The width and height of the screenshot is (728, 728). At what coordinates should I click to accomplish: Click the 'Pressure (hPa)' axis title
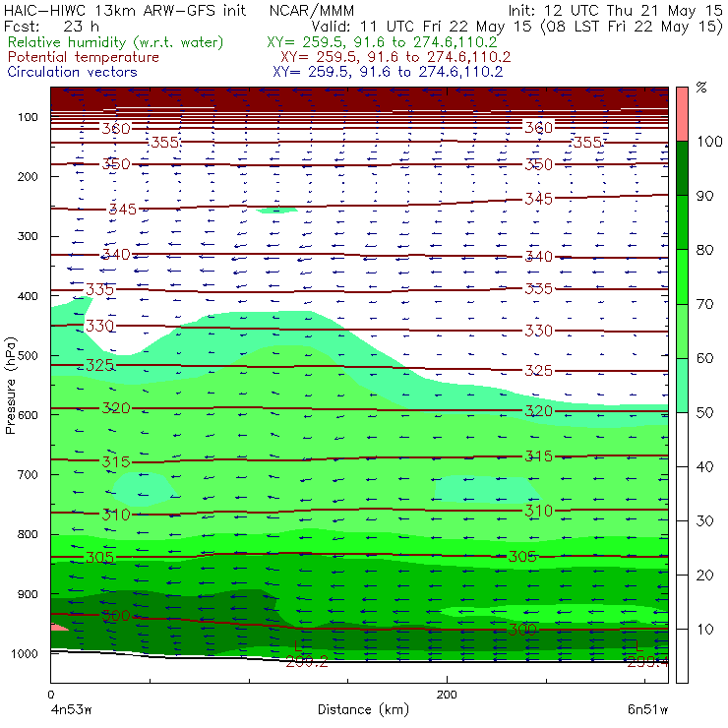(10, 386)
